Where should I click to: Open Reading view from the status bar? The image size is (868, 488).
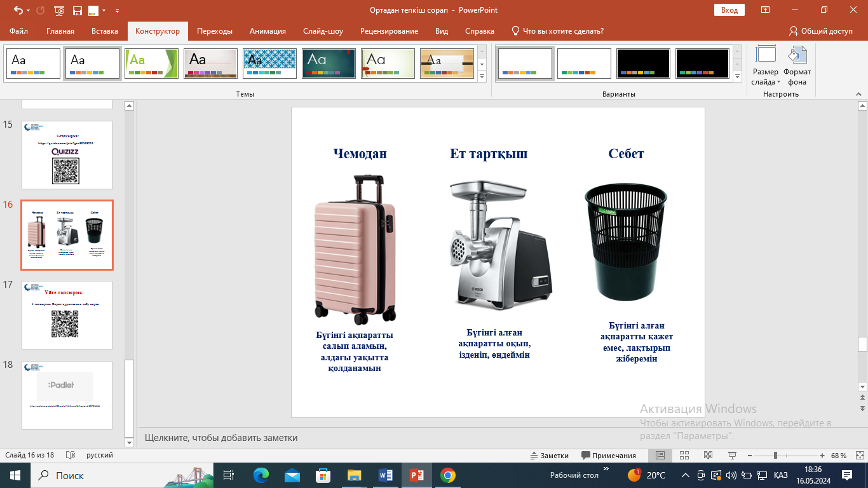coord(708,456)
